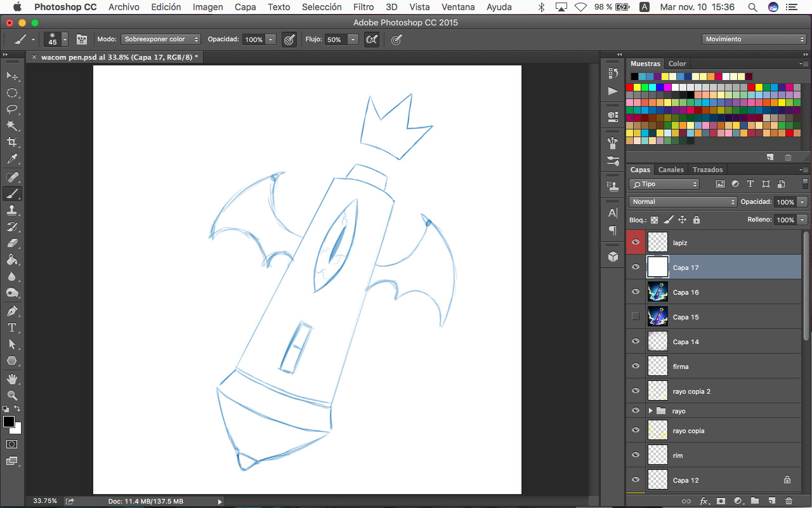Create new layer icon in Layers panel
This screenshot has height=508, width=812.
[x=771, y=501]
